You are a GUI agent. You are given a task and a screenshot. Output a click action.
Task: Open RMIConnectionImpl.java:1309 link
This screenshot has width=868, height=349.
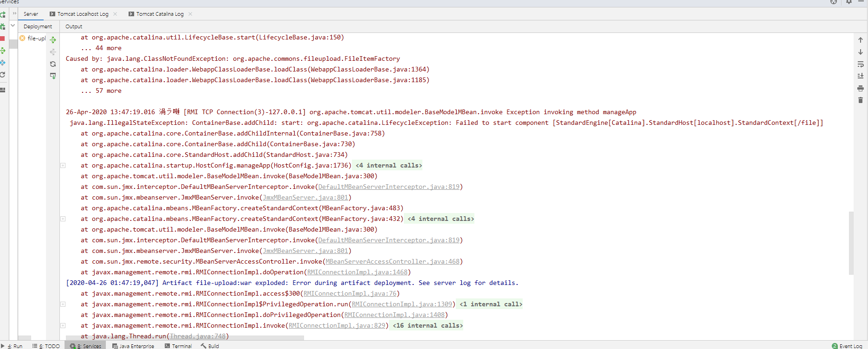pyautogui.click(x=402, y=304)
